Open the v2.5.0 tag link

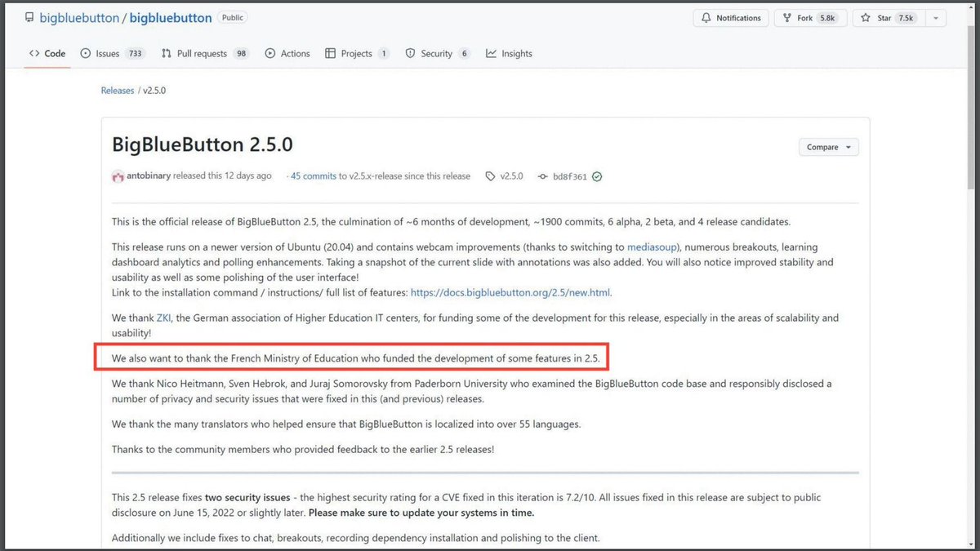(512, 176)
